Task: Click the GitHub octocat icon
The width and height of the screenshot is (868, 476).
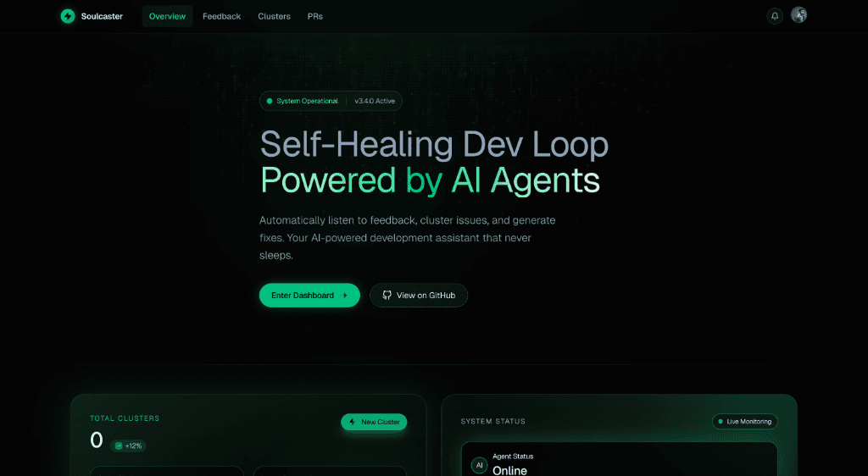Action: 387,296
